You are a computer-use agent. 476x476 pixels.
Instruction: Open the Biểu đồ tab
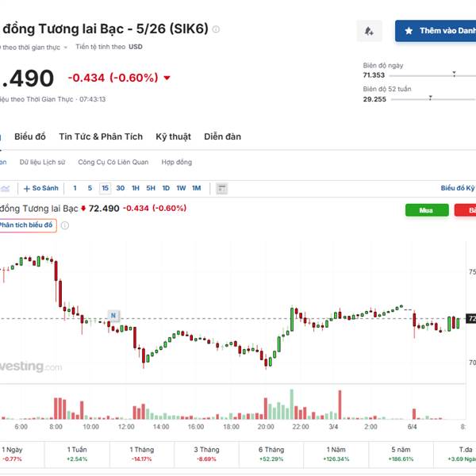pos(30,136)
